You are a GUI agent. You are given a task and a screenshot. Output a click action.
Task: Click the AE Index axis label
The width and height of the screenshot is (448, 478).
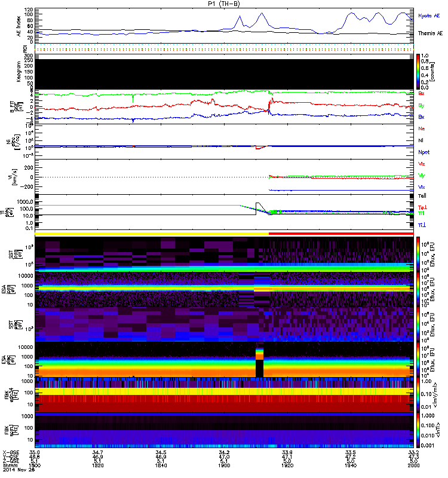(x=19, y=26)
